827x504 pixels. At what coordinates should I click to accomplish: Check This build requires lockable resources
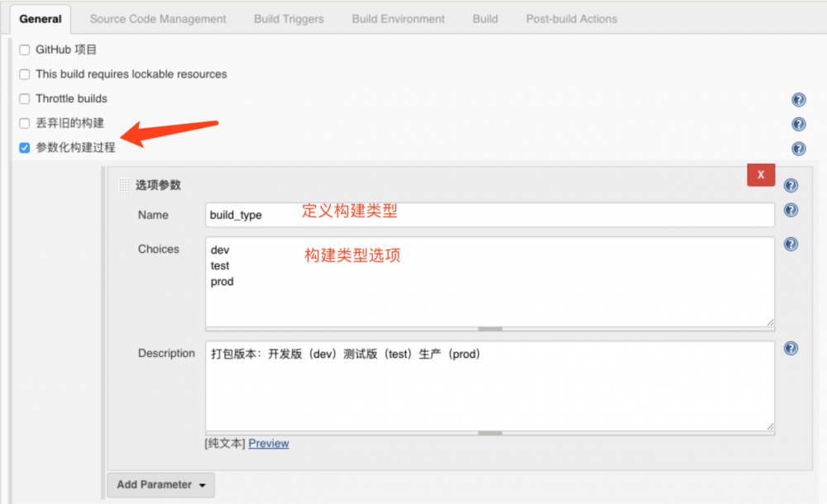[x=24, y=74]
